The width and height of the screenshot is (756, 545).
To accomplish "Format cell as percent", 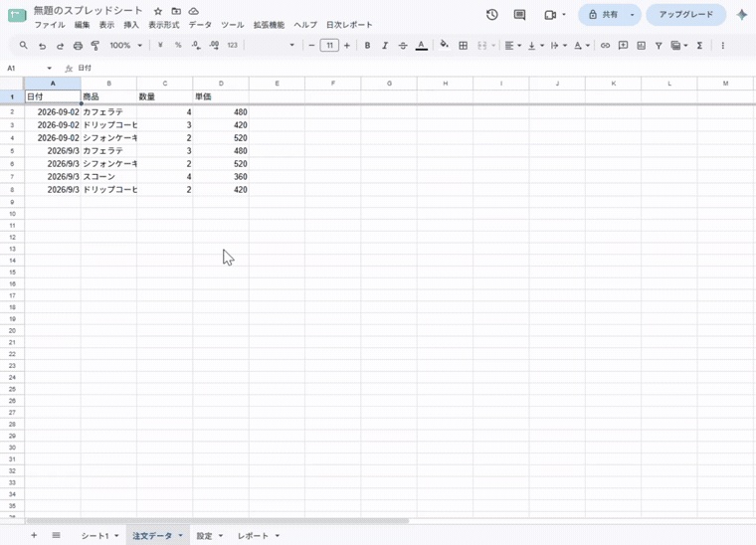I will click(x=178, y=46).
